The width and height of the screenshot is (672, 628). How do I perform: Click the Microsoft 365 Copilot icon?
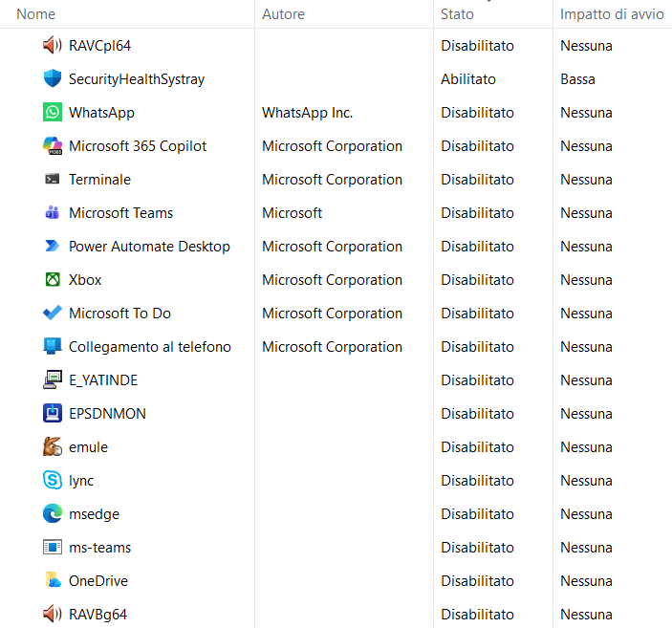(x=53, y=145)
